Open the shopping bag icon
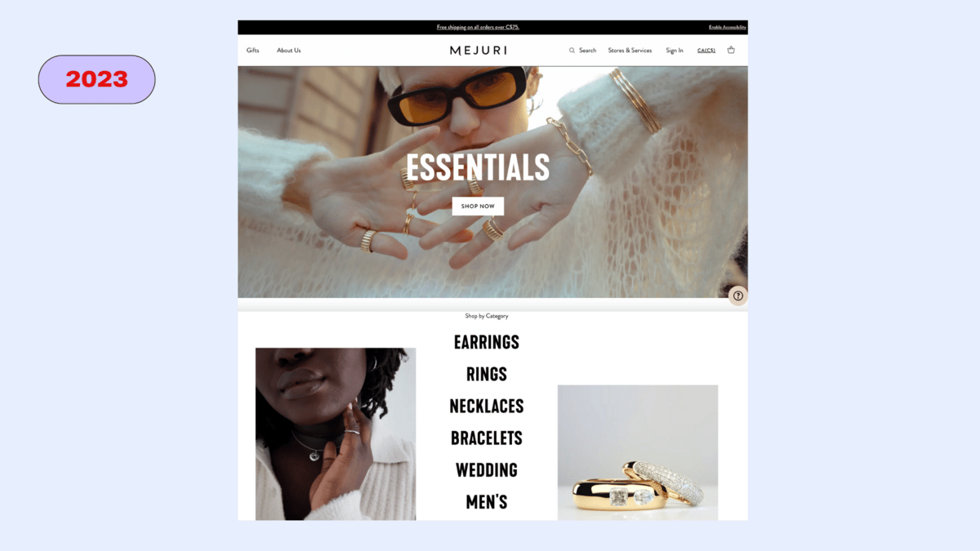The image size is (980, 551). coord(731,50)
